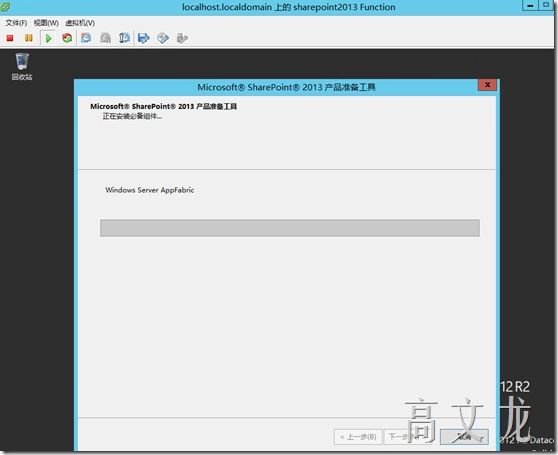Screen dimensions: 558x455
Task: Minimize the VMware console window
Action: pyautogui.click(x=530, y=5)
